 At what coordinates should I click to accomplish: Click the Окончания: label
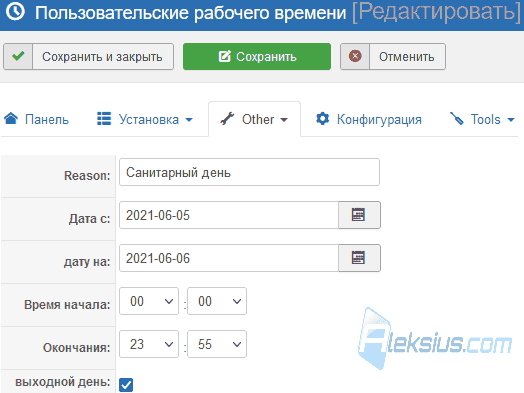[76, 348]
